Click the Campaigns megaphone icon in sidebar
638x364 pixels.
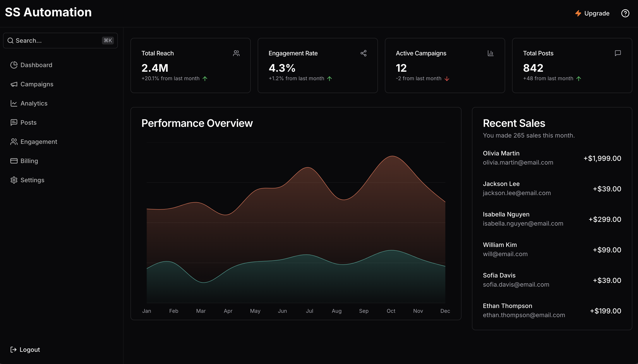click(14, 84)
